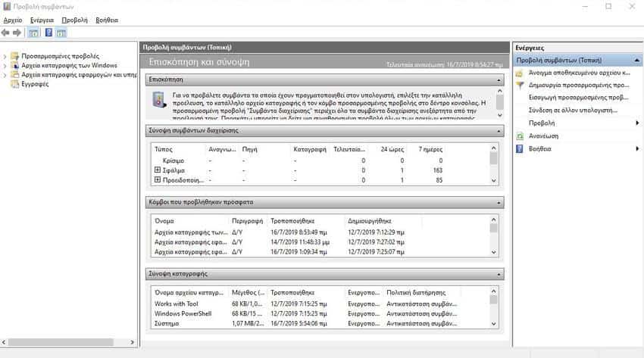Image resolution: width=644 pixels, height=358 pixels.
Task: Click Δημιουργία προσαρμοσμένης προβολής action
Action: point(579,86)
